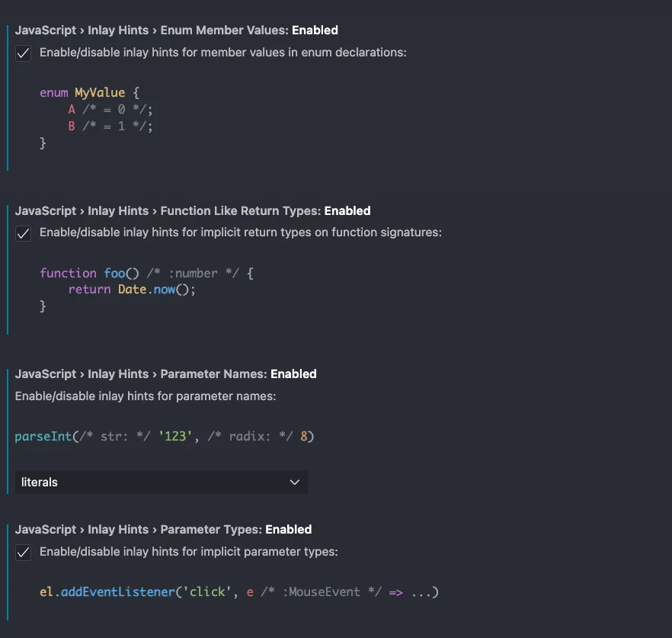672x638 pixels.
Task: Click the Parameter Names: Enabled setting heading
Action: click(165, 374)
